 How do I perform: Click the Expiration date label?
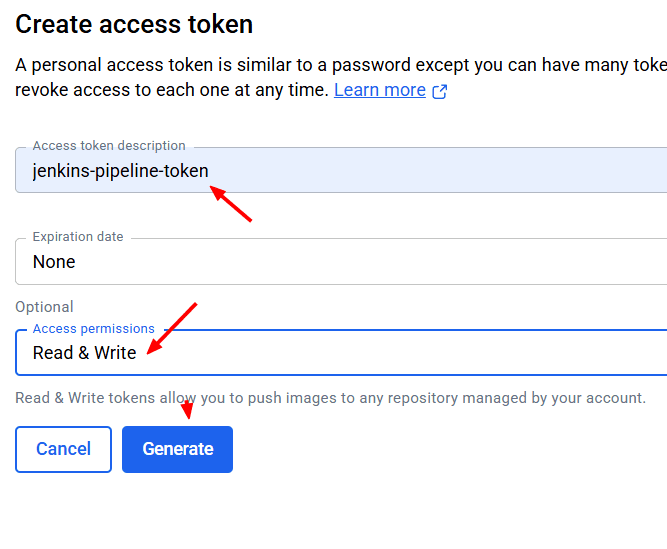point(78,236)
